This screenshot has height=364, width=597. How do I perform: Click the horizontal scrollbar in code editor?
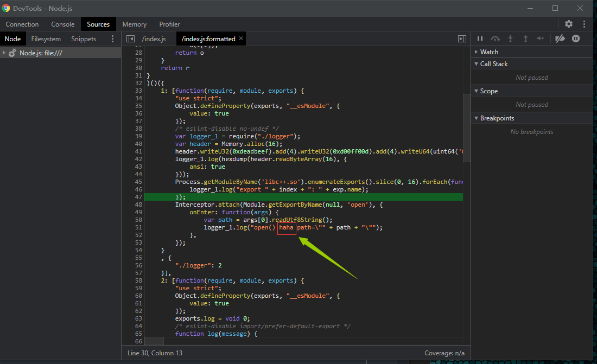coord(154,341)
